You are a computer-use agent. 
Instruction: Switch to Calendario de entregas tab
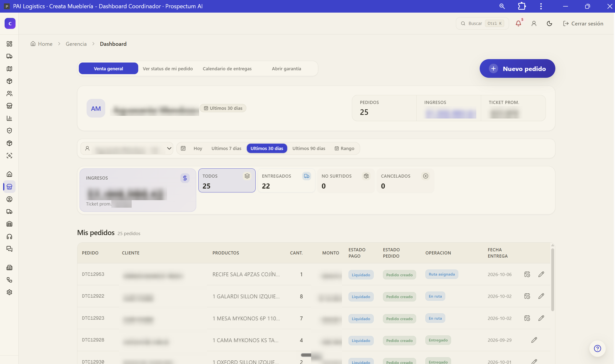(227, 69)
